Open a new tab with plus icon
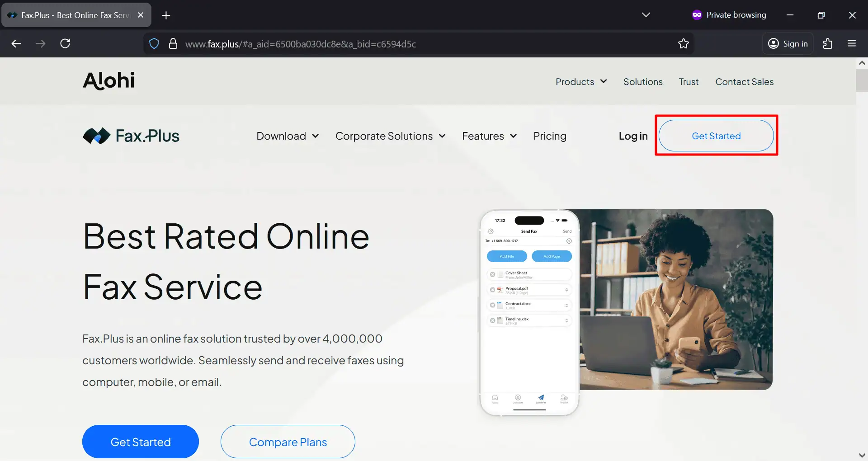 pos(166,15)
